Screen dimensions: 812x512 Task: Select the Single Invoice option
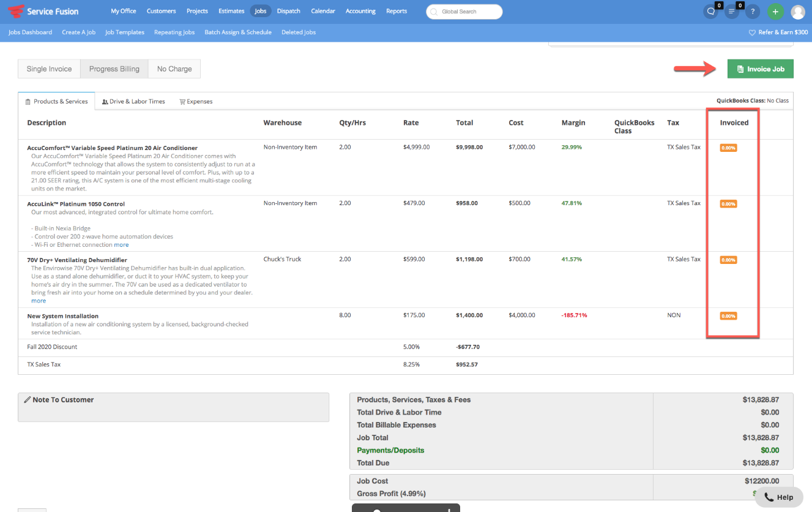49,69
